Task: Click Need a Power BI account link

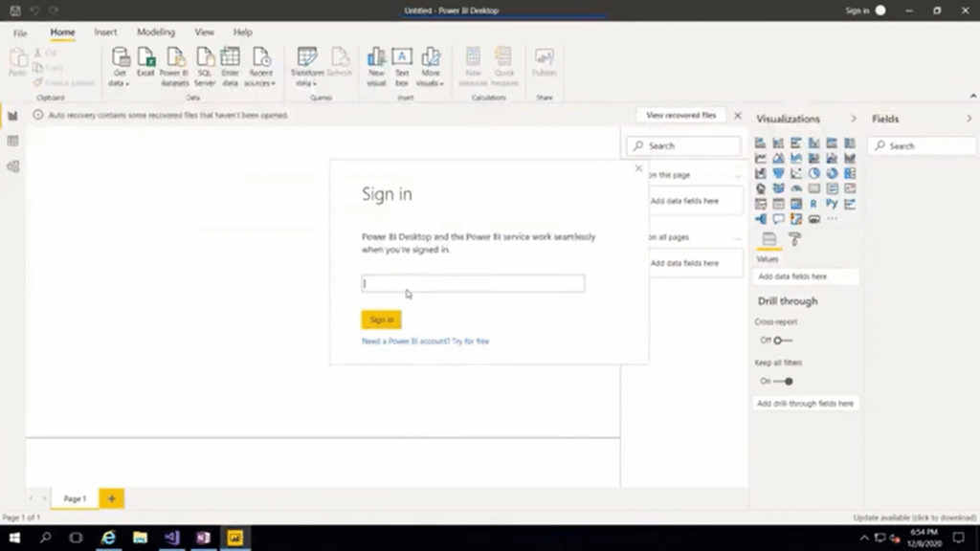Action: click(x=425, y=341)
